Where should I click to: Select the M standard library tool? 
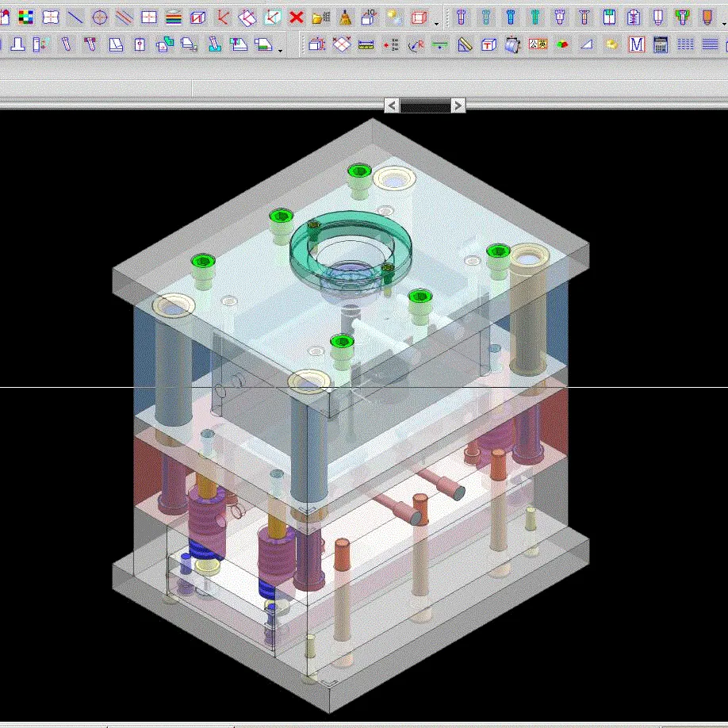tap(636, 44)
